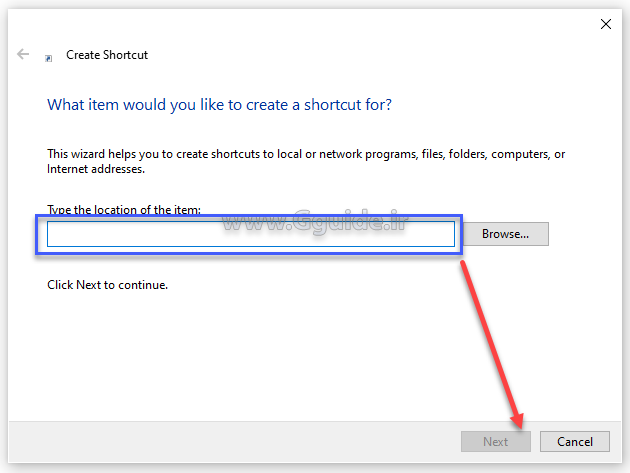Click the gray footer area left of Next
The image size is (630, 473).
tap(230, 441)
